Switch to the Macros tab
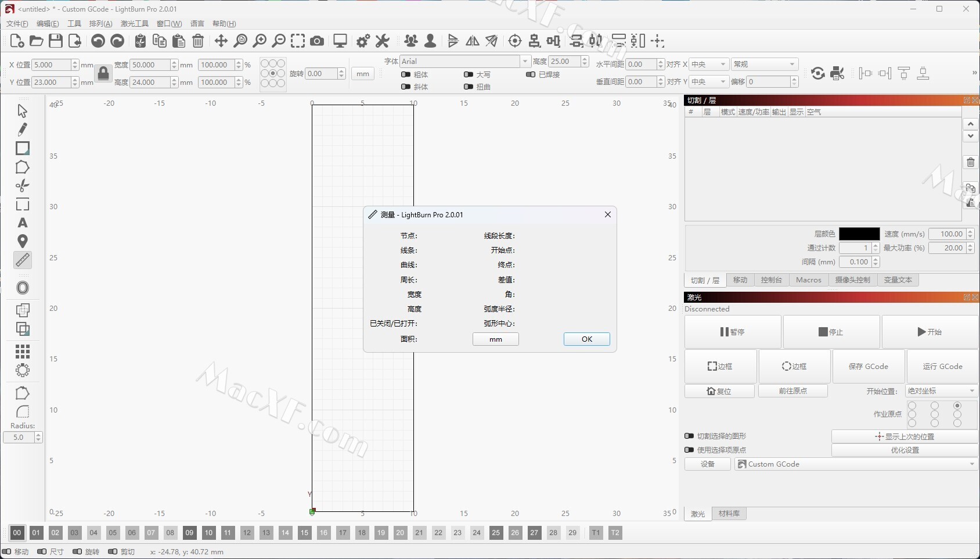 click(808, 280)
